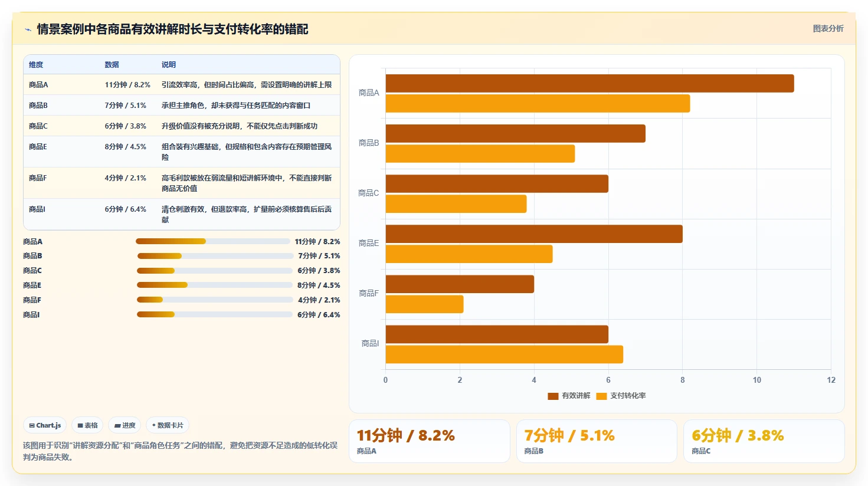The width and height of the screenshot is (868, 486).
Task: Click table cell 7分钟 / 5.1%
Action: pos(126,106)
